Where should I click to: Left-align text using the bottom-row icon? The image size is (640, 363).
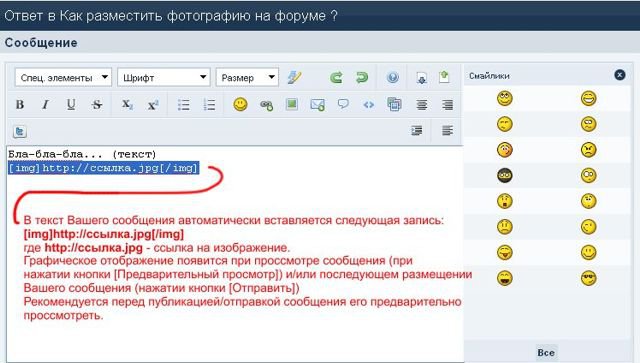[447, 131]
